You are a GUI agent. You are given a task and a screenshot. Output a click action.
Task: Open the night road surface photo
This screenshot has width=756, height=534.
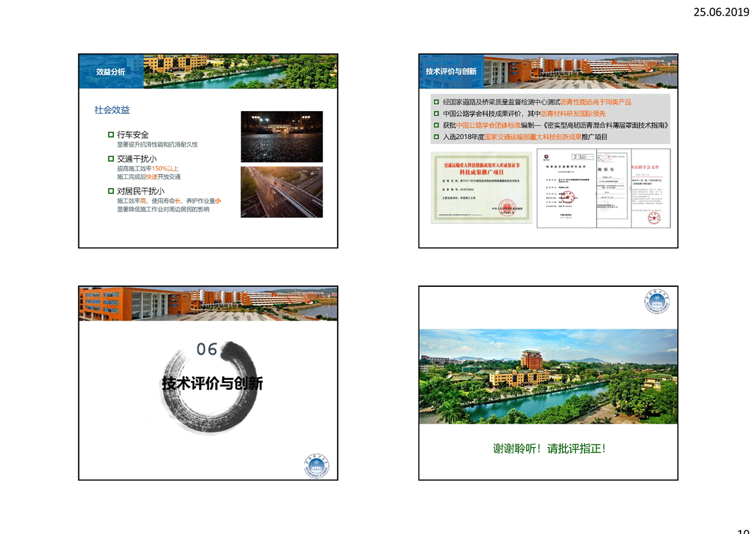[281, 137]
